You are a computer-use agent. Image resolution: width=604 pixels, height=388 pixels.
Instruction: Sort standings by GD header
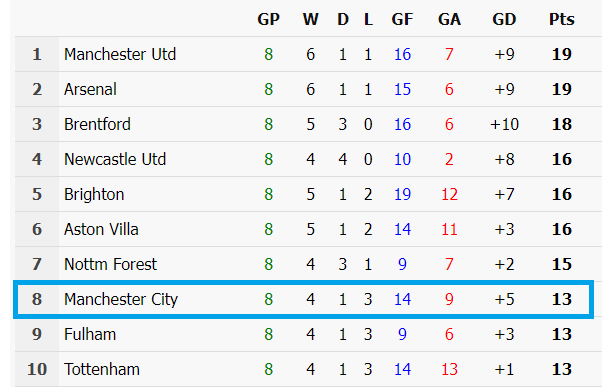point(504,19)
